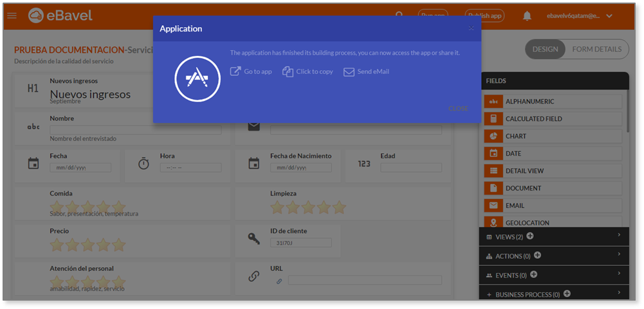
Task: Click the envelope icon beside Send eMail
Action: (349, 72)
